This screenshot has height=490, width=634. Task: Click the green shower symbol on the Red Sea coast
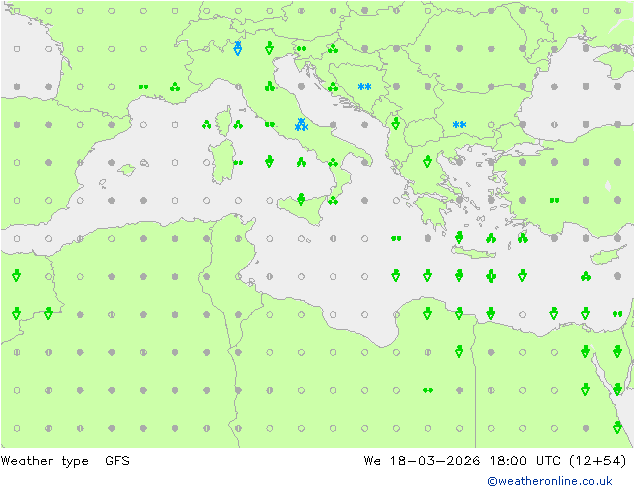point(617,427)
